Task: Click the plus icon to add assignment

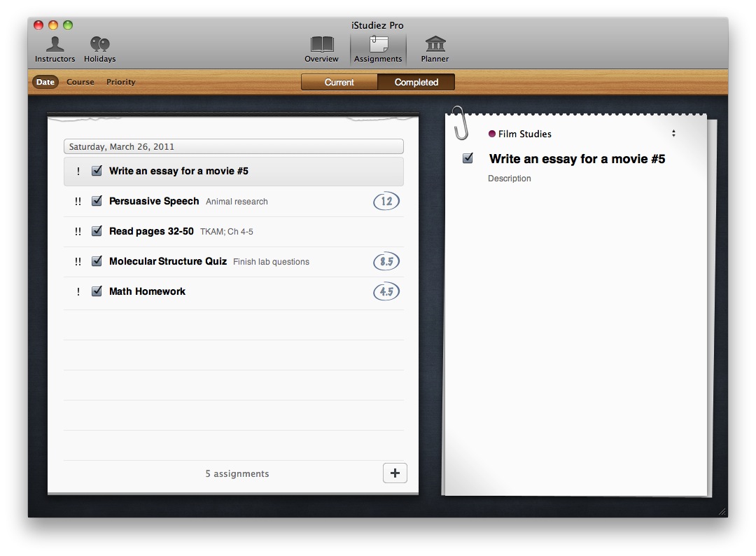Action: click(x=395, y=473)
